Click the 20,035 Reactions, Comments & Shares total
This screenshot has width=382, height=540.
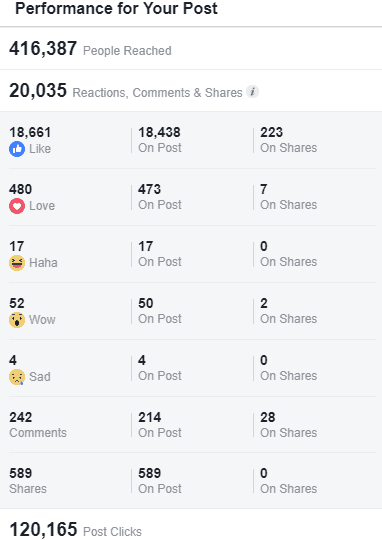(38, 91)
